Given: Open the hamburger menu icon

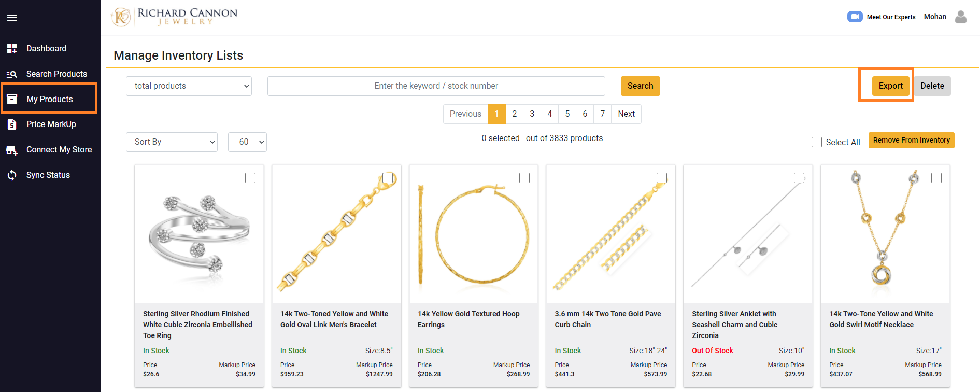Looking at the screenshot, I should [x=12, y=18].
